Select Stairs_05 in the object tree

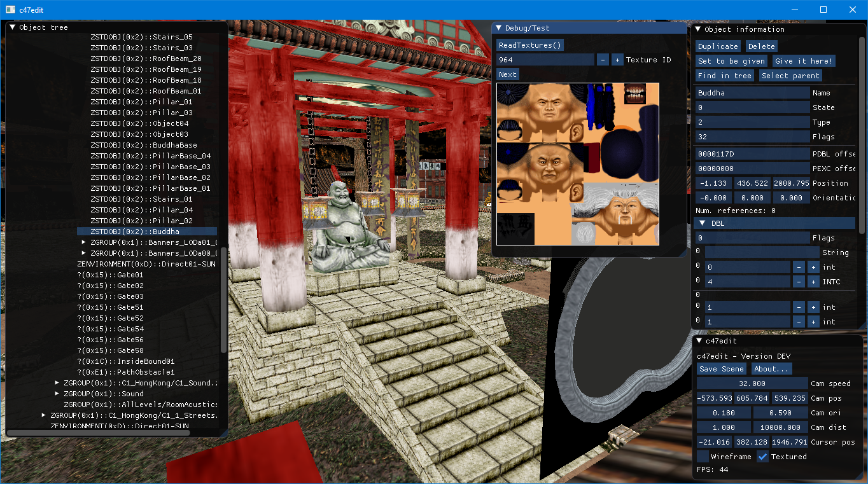click(x=141, y=37)
